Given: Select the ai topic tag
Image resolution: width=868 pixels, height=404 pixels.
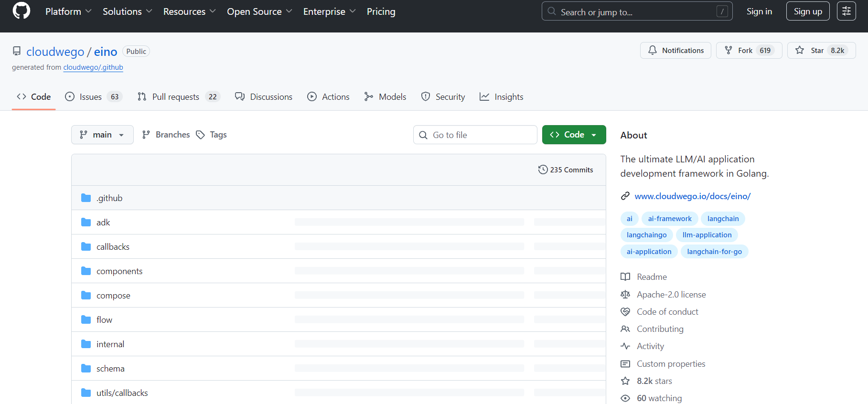Looking at the screenshot, I should (x=629, y=219).
